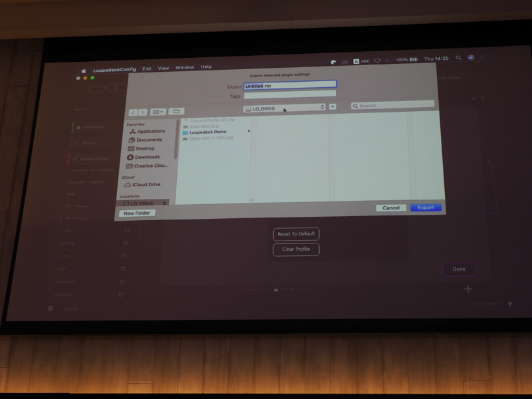The image size is (532, 399).
Task: Click Reset To Default button
Action: pyautogui.click(x=296, y=234)
